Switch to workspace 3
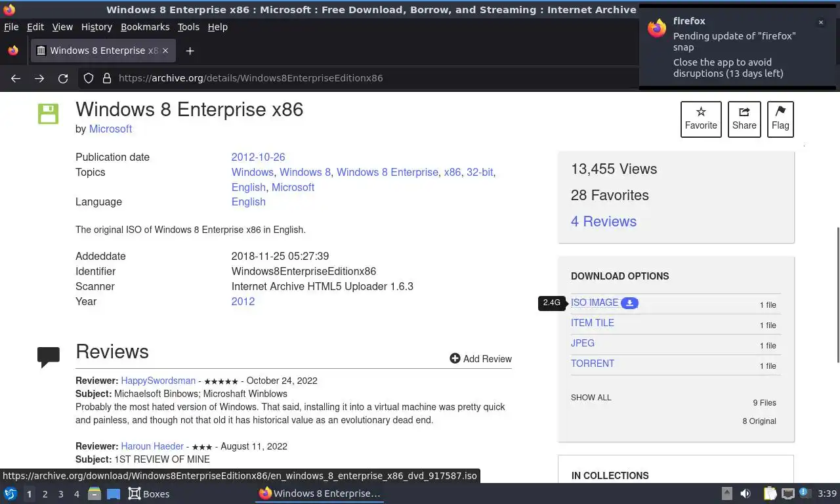Image resolution: width=840 pixels, height=504 pixels. (60, 493)
